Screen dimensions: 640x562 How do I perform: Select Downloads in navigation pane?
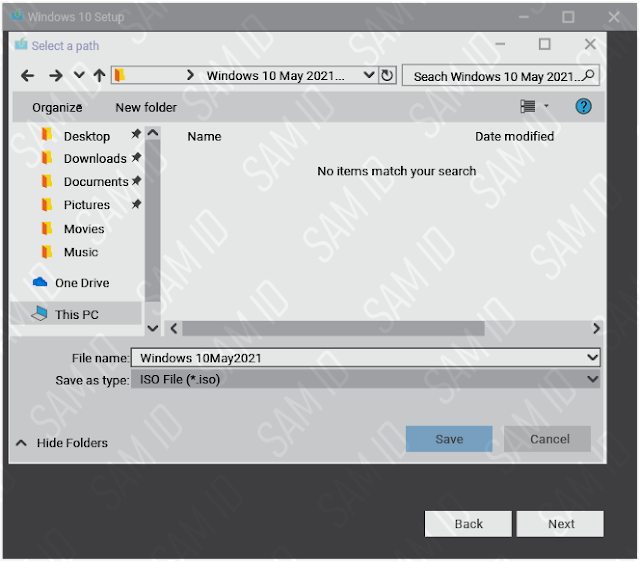95,158
